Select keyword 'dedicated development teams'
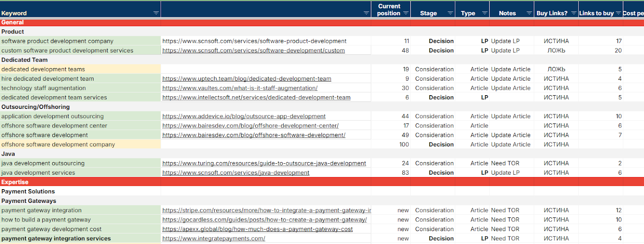 pos(43,69)
